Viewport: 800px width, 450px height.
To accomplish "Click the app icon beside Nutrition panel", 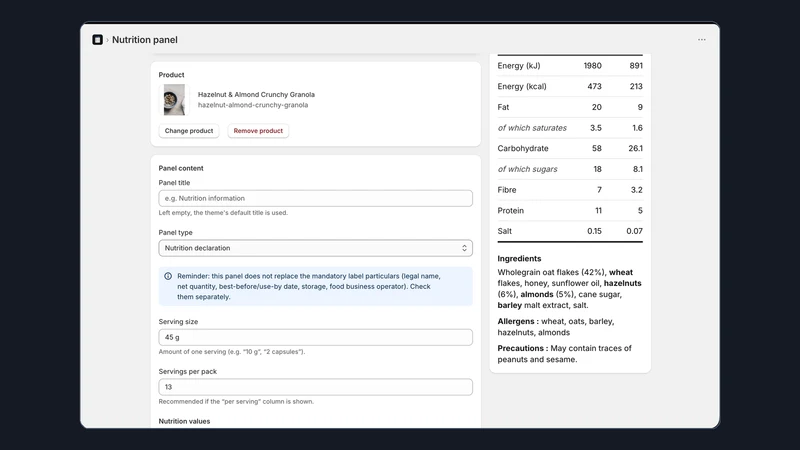I will 97,40.
